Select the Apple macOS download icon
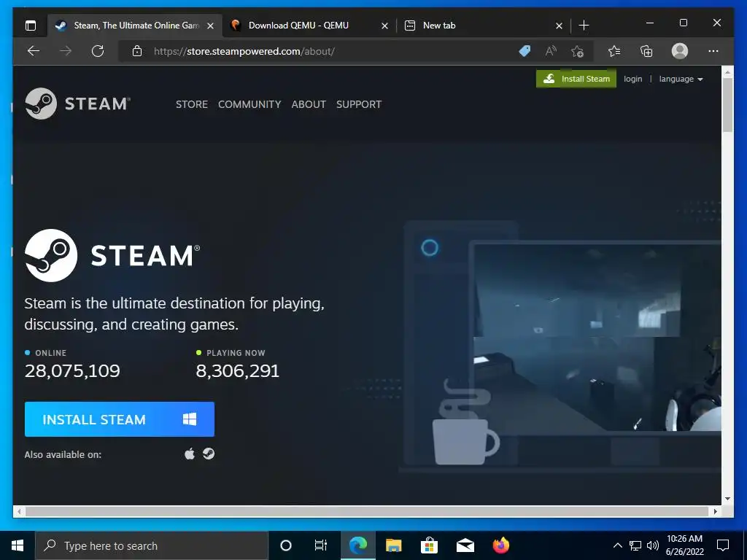The image size is (747, 560). pyautogui.click(x=190, y=454)
